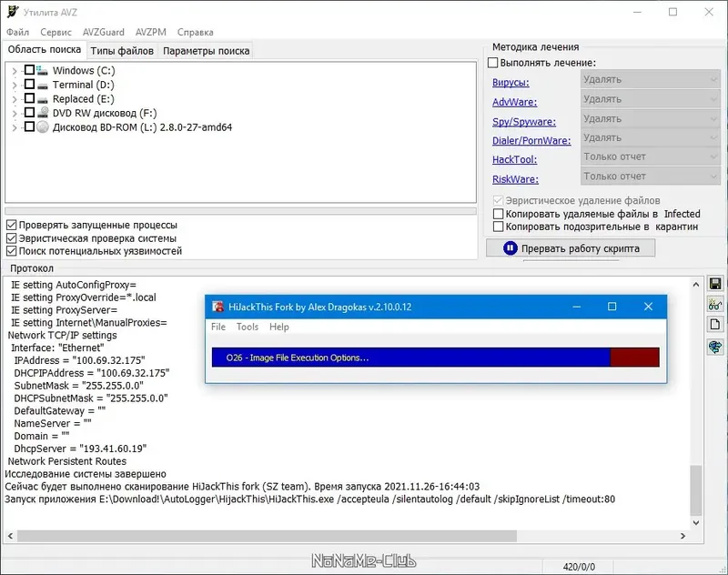
Task: Open HiJackThis Tools menu
Action: [x=247, y=327]
